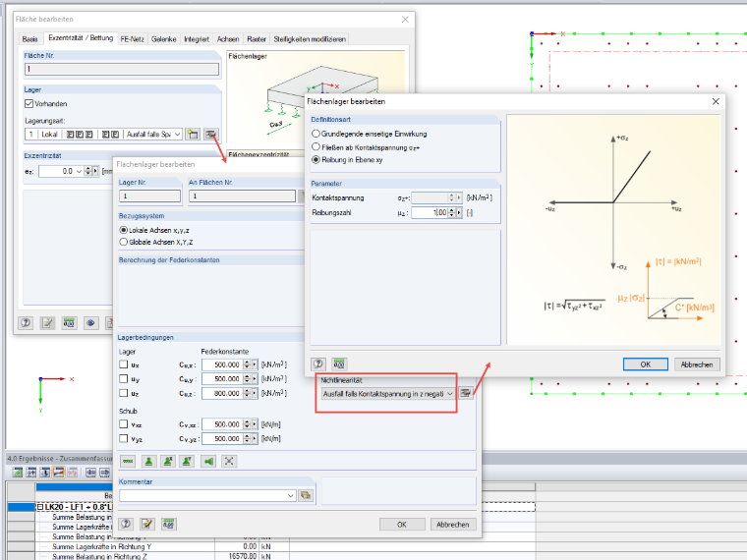
Task: Select Globale Achsen X,Y,Z radio option
Action: click(124, 242)
